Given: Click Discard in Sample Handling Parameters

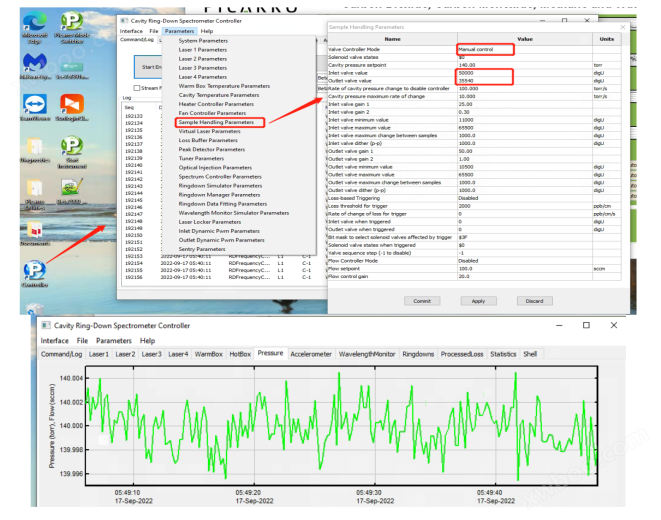Looking at the screenshot, I should tap(535, 301).
